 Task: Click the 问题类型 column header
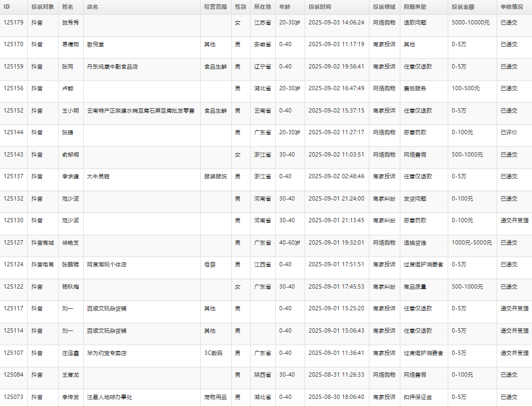[415, 7]
